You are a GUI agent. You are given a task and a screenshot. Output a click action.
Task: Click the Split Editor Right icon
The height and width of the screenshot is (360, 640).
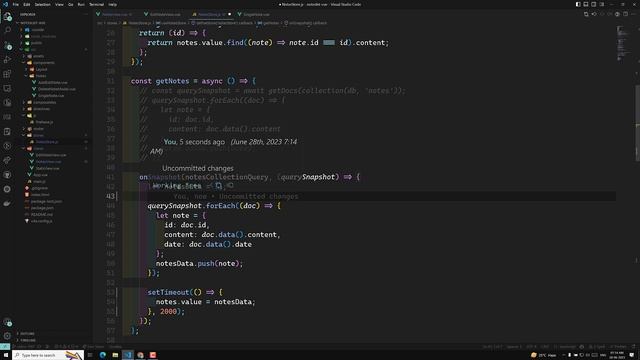625,14
